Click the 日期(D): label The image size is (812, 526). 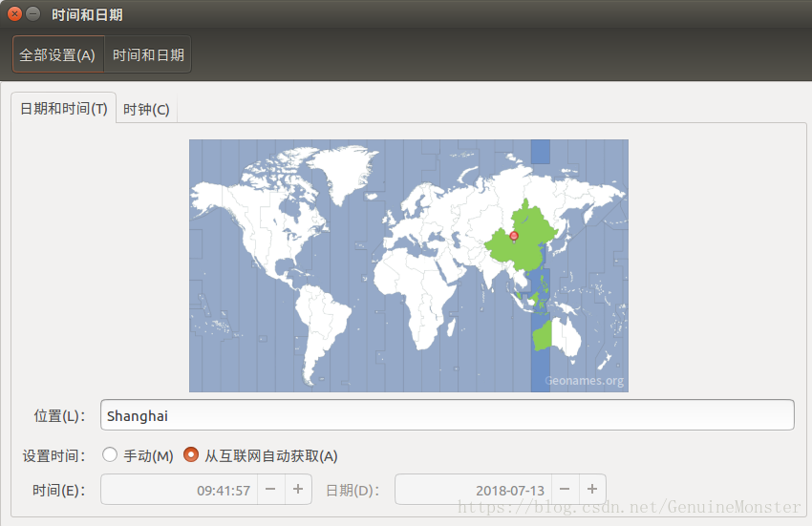(x=353, y=491)
